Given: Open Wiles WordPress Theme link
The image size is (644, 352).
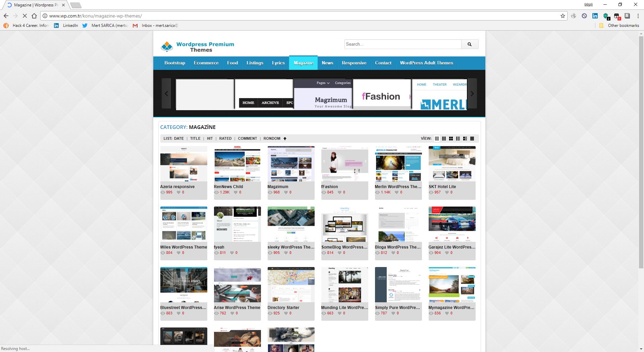Looking at the screenshot, I should pyautogui.click(x=183, y=247).
